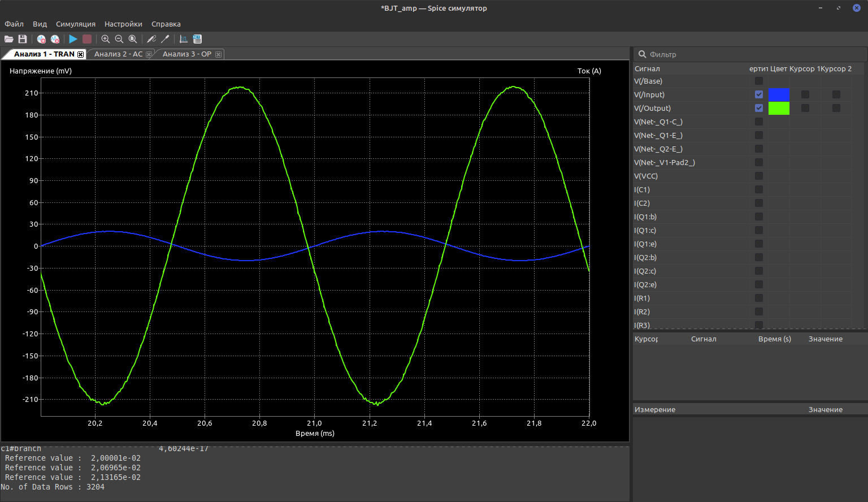Close the Анализ 3 - OP tab
The height and width of the screenshot is (502, 868).
[218, 54]
